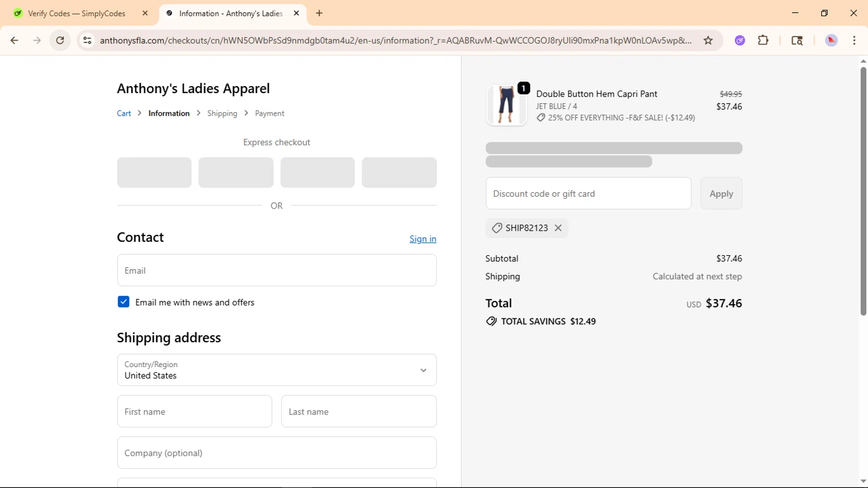The width and height of the screenshot is (868, 488).
Task: Focus Discount code or gift card field
Action: (589, 193)
